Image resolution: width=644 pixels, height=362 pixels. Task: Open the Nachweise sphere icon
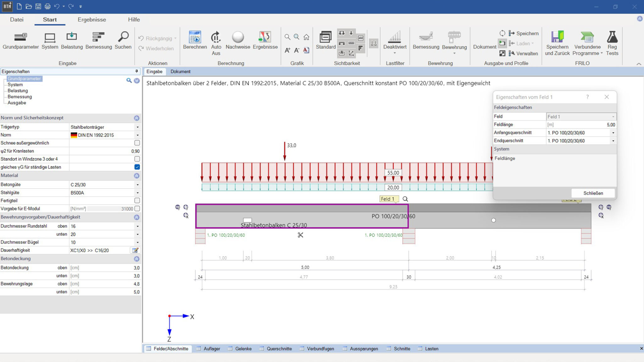pyautogui.click(x=238, y=37)
